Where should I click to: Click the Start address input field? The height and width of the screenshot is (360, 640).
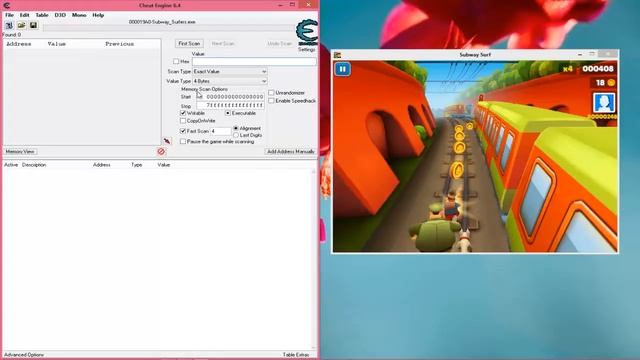click(230, 97)
